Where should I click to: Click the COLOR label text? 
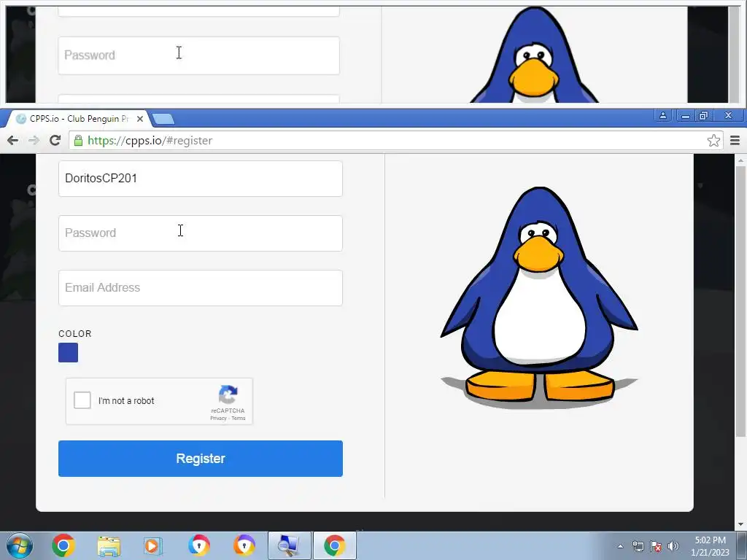click(x=75, y=334)
